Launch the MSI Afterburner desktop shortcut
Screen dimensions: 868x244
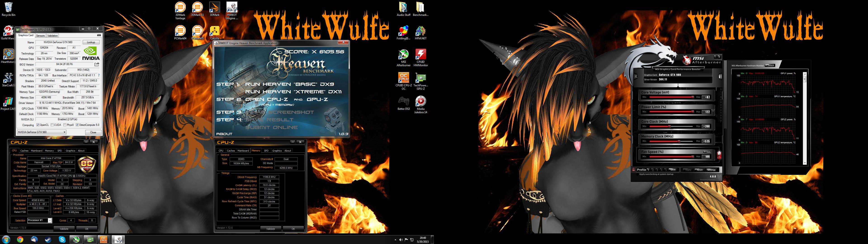403,58
